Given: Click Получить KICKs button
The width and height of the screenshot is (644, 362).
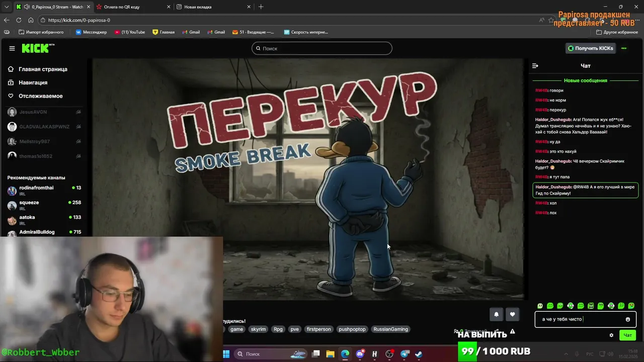Looking at the screenshot, I should (591, 48).
